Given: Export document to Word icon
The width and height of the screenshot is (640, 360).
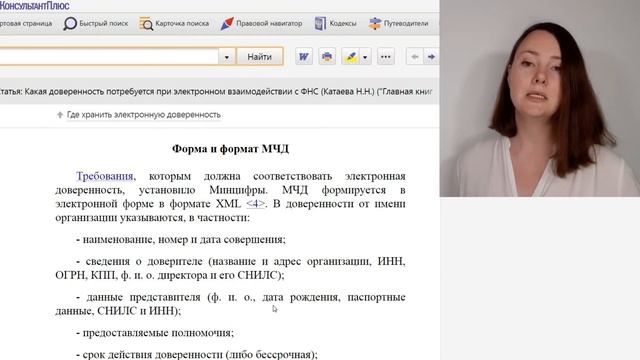Looking at the screenshot, I should click(304, 57).
